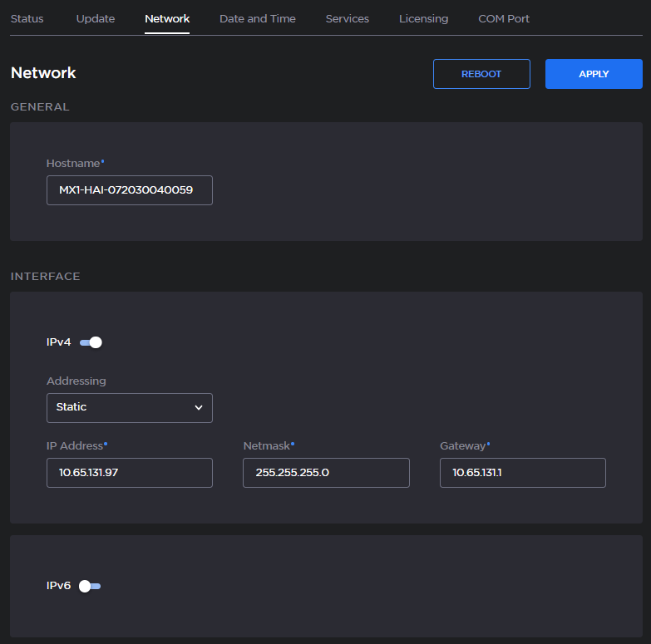
Task: Click the blue APPLY button
Action: pos(594,74)
